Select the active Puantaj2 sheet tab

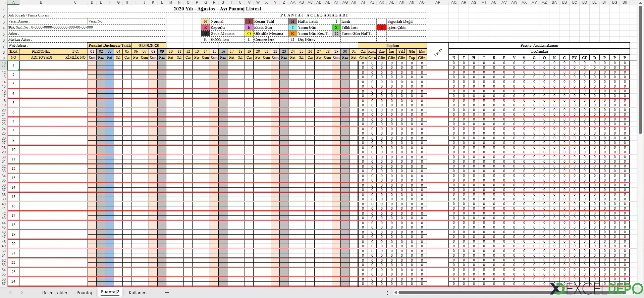click(x=110, y=292)
